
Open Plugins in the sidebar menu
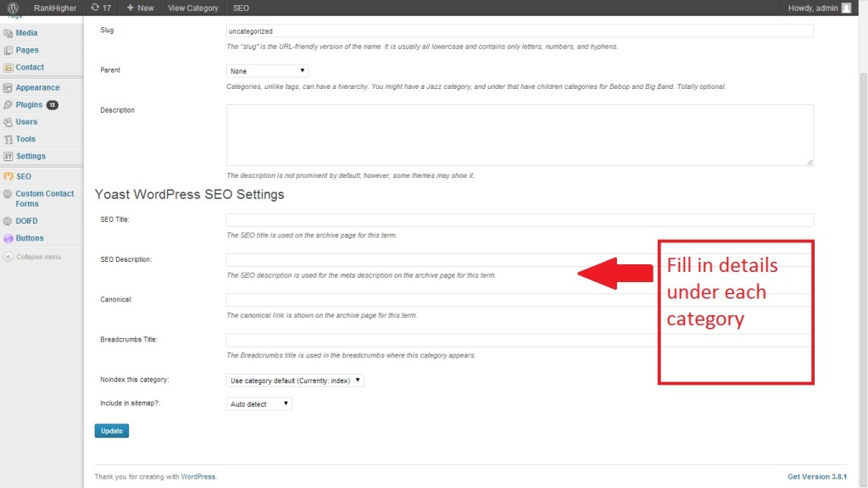click(x=29, y=104)
